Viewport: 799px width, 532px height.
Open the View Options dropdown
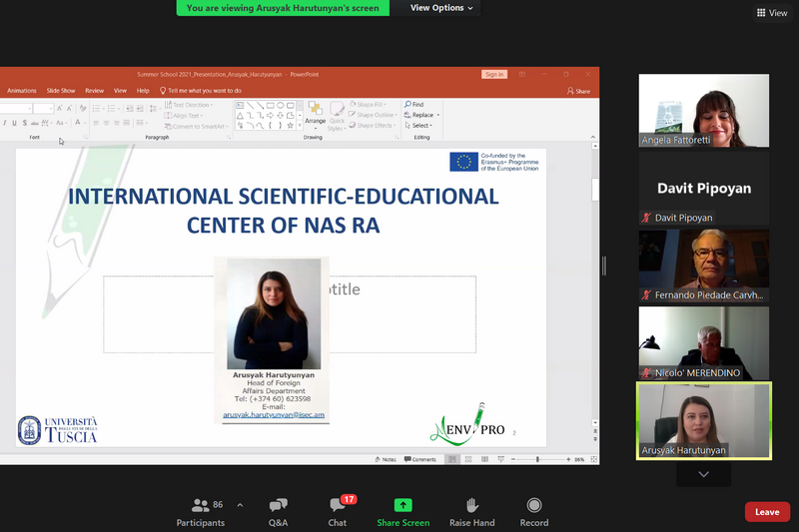click(x=441, y=8)
